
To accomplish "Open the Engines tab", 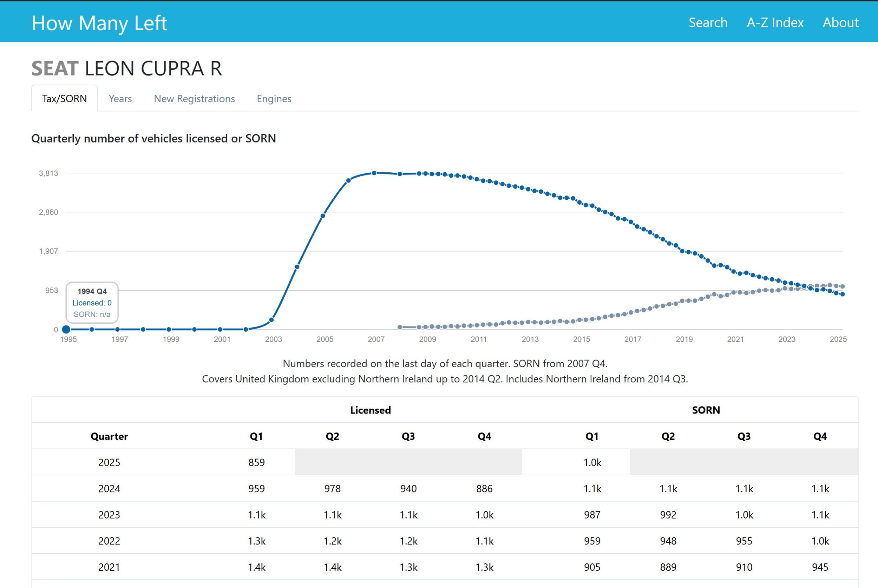I will pyautogui.click(x=274, y=99).
